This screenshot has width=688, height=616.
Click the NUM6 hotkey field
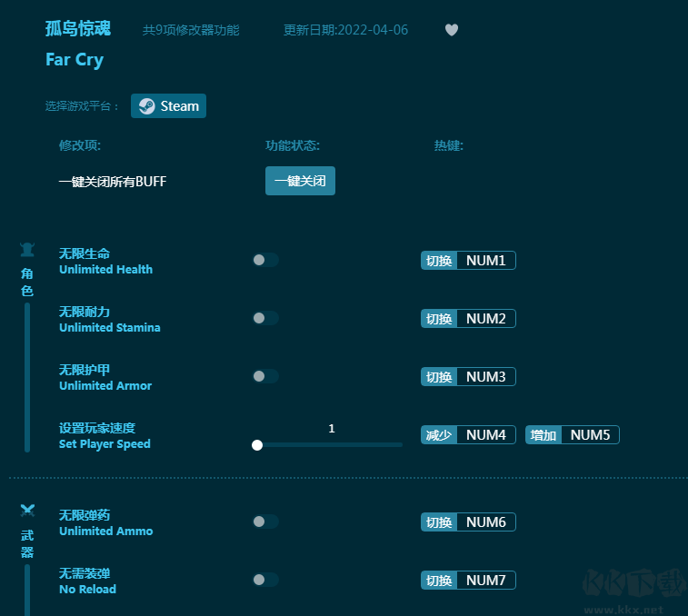tap(486, 522)
